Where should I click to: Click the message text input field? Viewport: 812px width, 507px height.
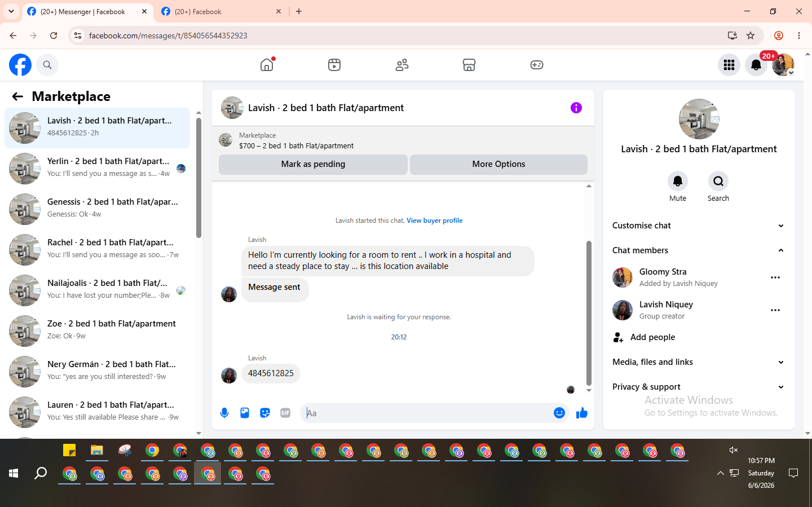429,413
